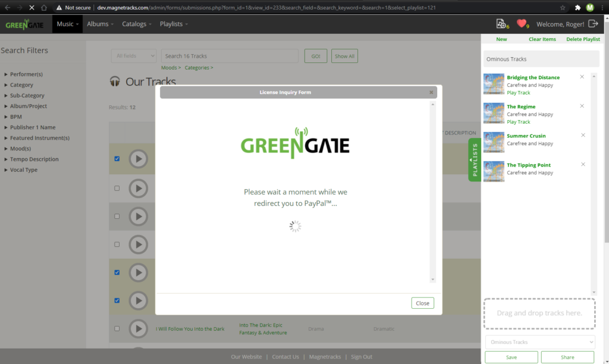
Task: Click the Show All button
Action: click(x=344, y=56)
